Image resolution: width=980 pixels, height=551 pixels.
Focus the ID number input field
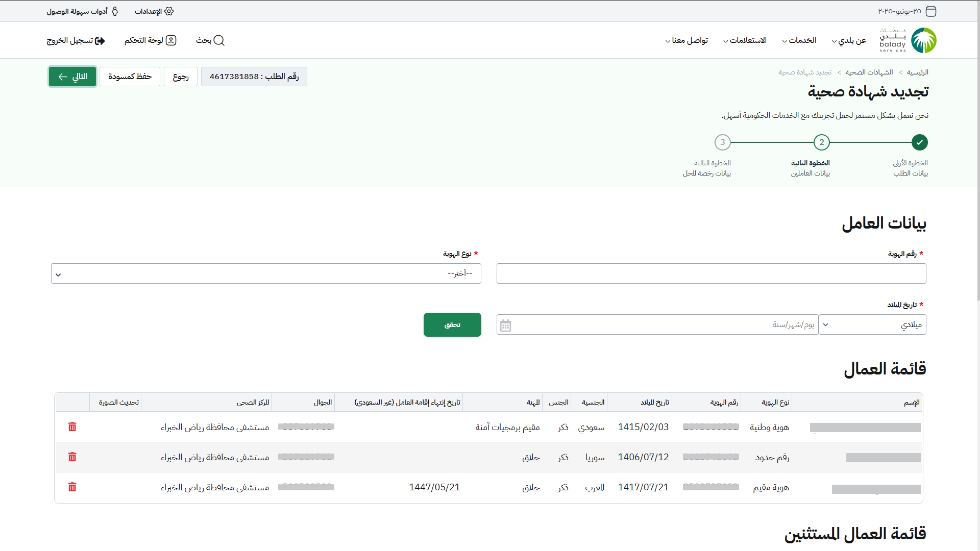[711, 274]
